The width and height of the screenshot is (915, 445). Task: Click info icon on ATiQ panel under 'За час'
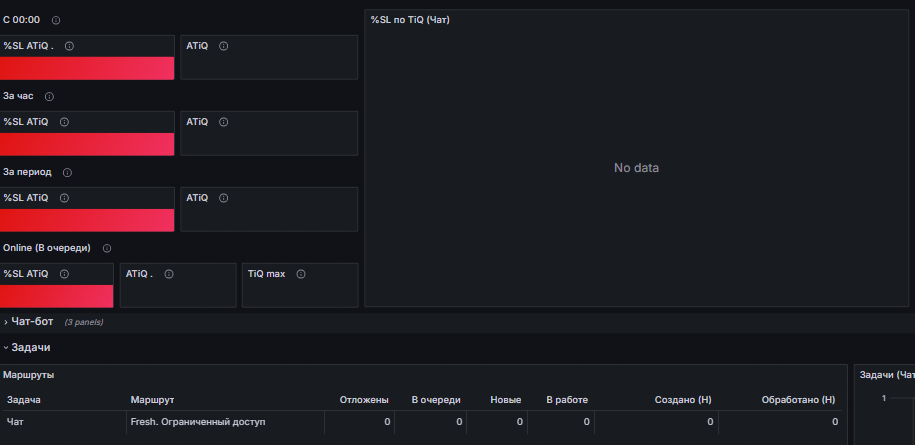(223, 122)
